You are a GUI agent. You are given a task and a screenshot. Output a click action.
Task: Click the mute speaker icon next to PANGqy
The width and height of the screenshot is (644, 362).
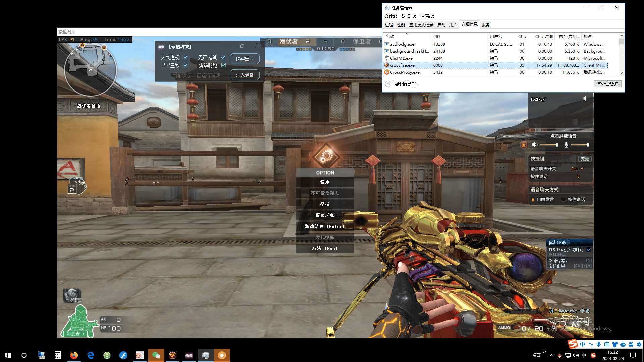tap(585, 99)
